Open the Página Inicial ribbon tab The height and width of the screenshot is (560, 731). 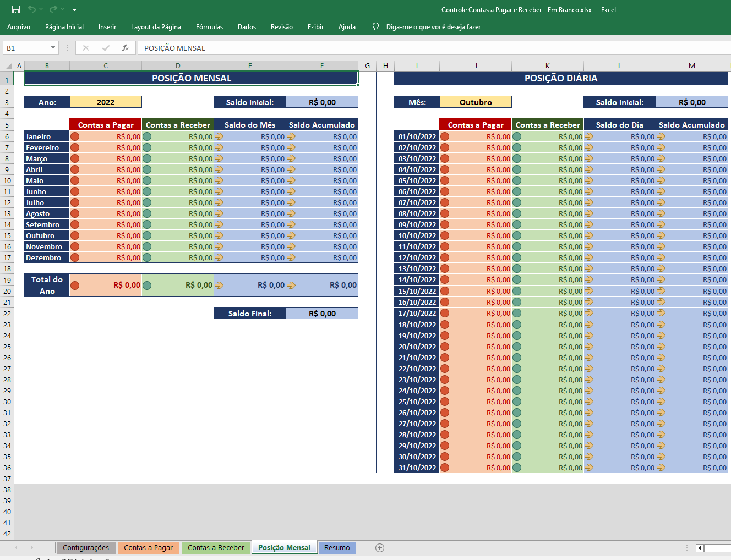[64, 27]
